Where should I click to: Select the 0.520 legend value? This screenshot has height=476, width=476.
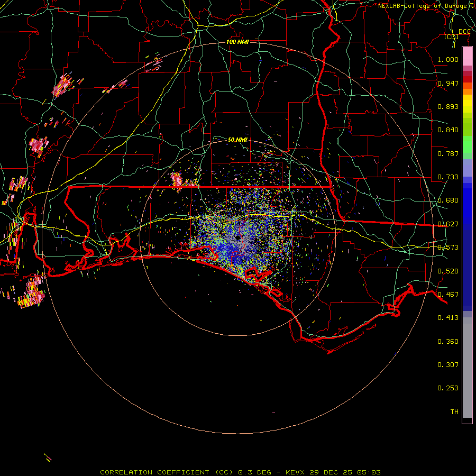(448, 271)
